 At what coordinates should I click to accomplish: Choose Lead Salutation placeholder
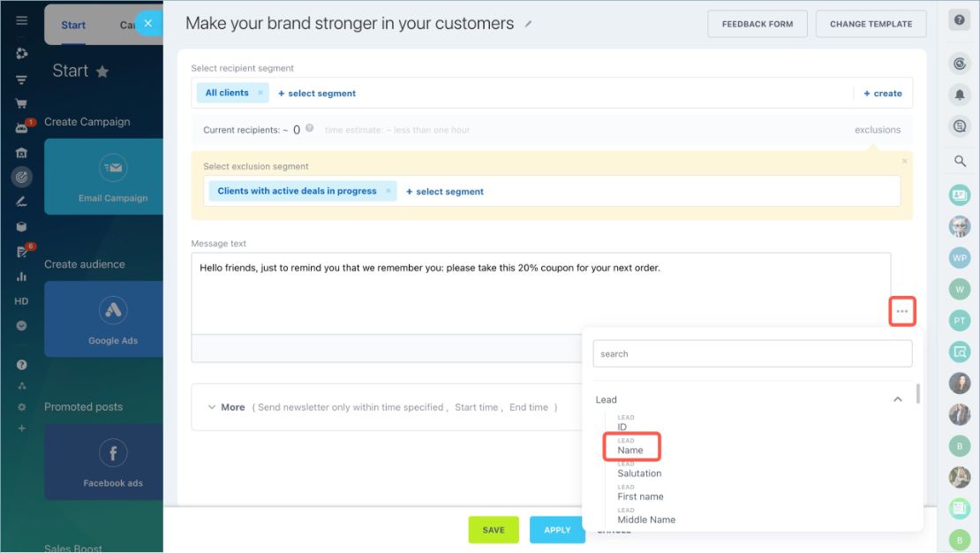pos(638,469)
